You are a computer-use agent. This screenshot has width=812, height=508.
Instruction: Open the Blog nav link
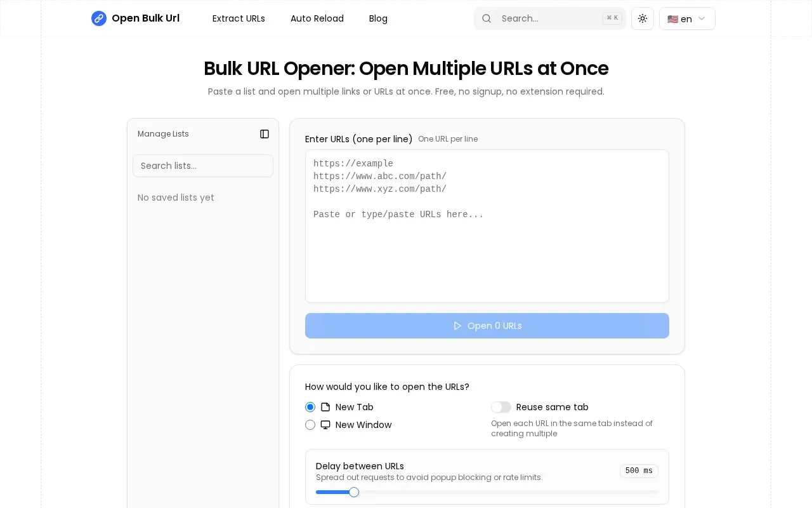click(x=378, y=18)
